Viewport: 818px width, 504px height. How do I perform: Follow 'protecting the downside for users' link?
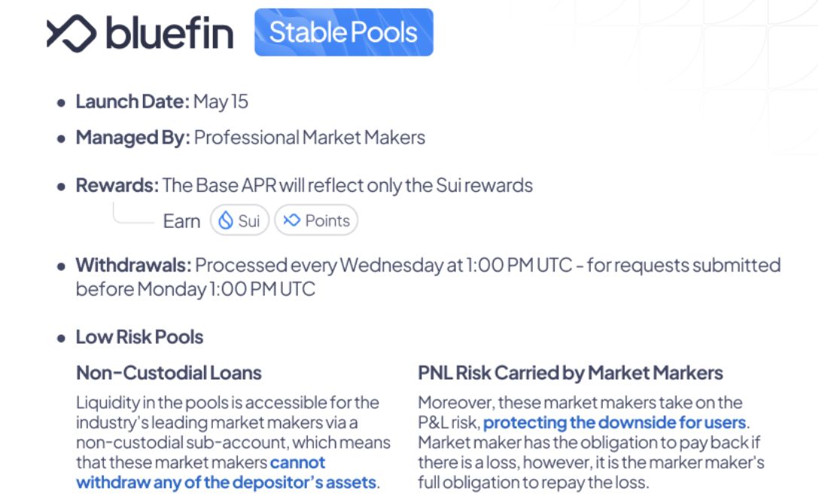614,422
